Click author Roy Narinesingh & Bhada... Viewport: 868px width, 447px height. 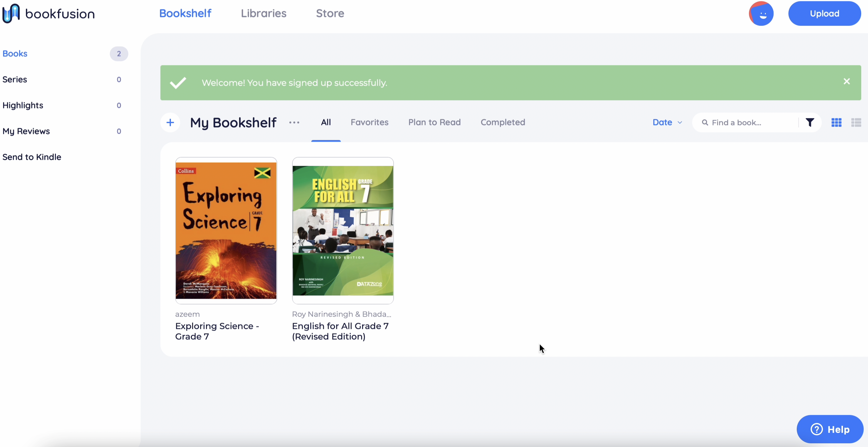342,314
